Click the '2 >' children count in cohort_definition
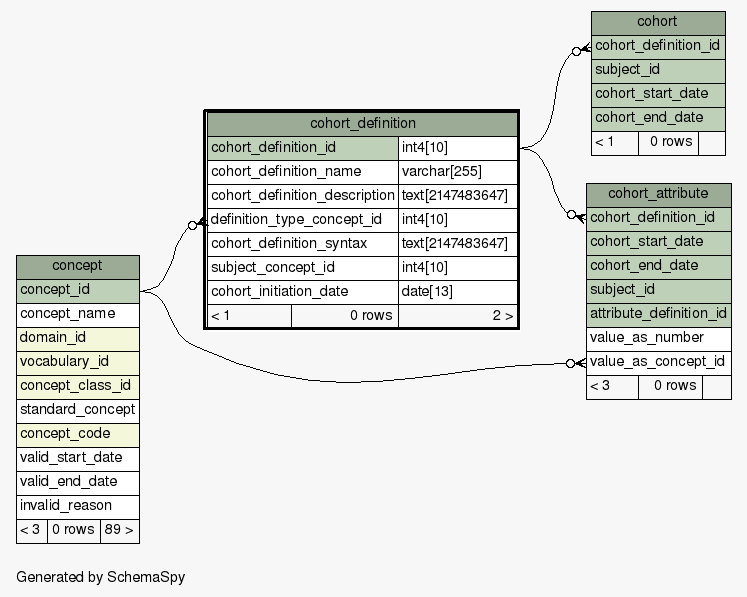The height and width of the screenshot is (597, 747). (x=502, y=316)
